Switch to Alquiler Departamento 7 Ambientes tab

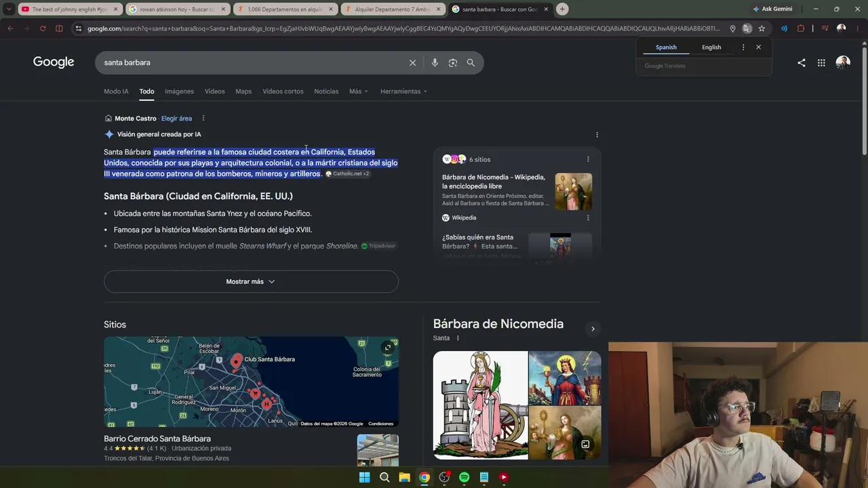pos(393,9)
